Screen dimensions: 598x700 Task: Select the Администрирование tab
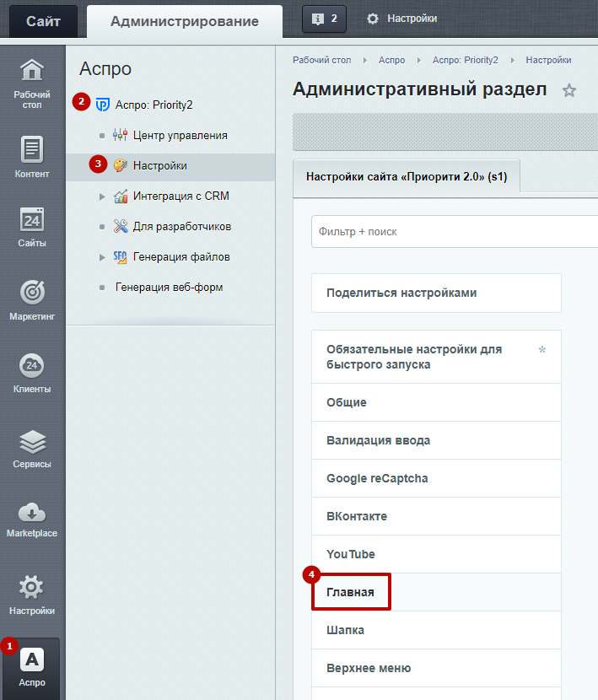pos(185,21)
